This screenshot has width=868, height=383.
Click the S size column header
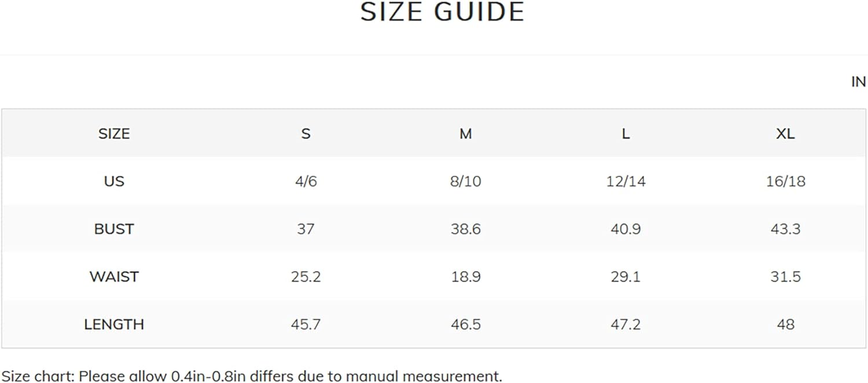coord(306,134)
